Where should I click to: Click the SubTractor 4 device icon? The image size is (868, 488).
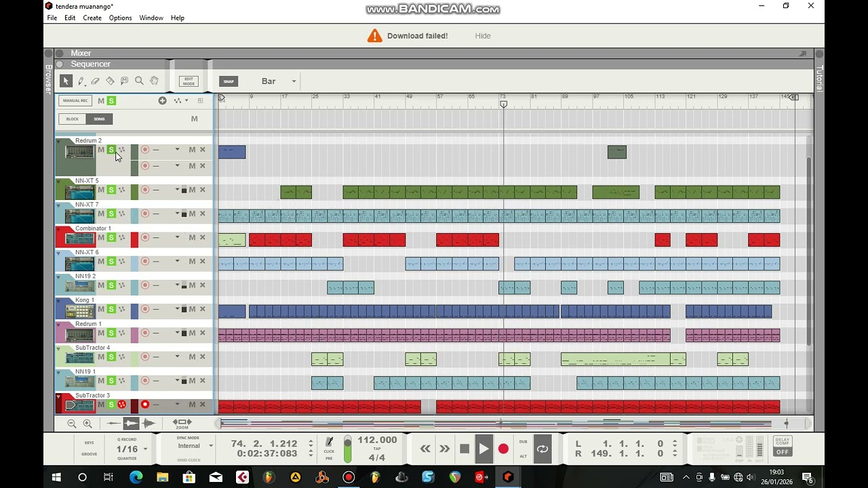pos(79,359)
